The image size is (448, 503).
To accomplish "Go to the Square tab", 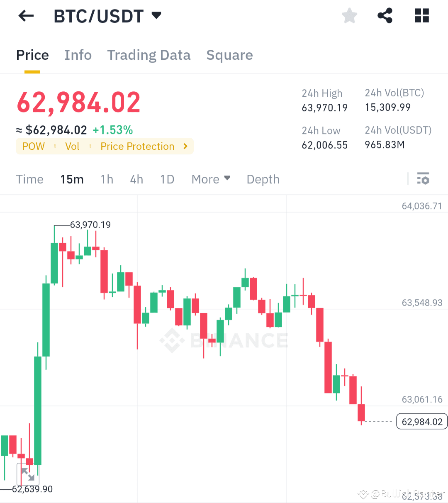I will tap(229, 55).
